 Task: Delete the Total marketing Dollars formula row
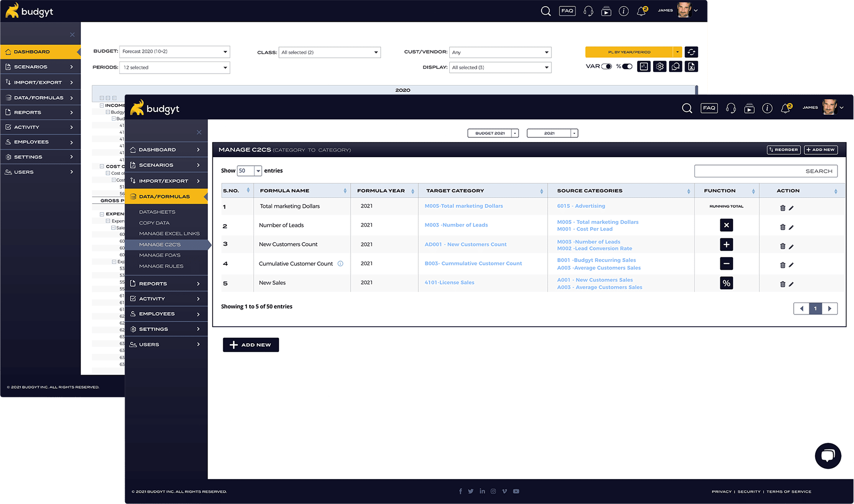(x=782, y=208)
